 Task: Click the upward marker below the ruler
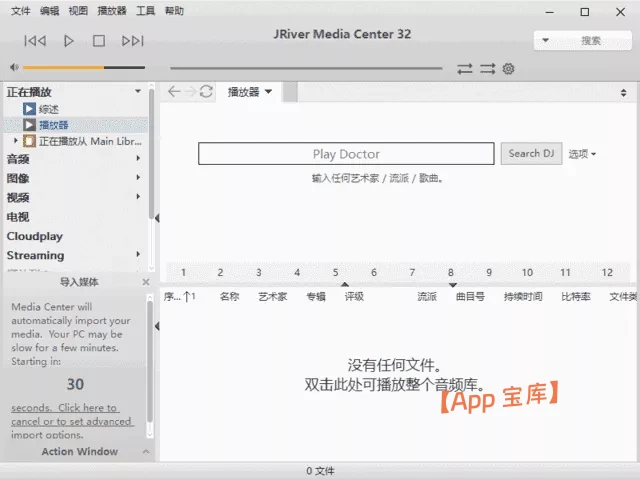345,284
